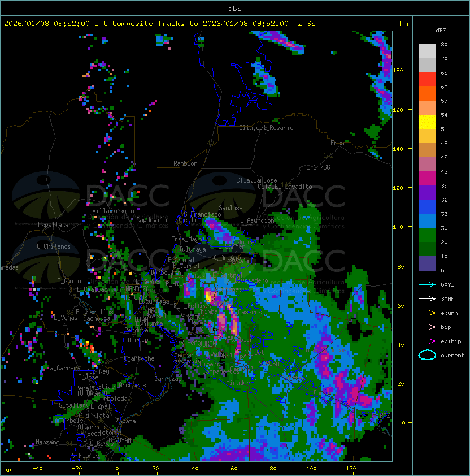470x476 pixels.
Task: Click the 'Zapata' map label
Action: 125,421
